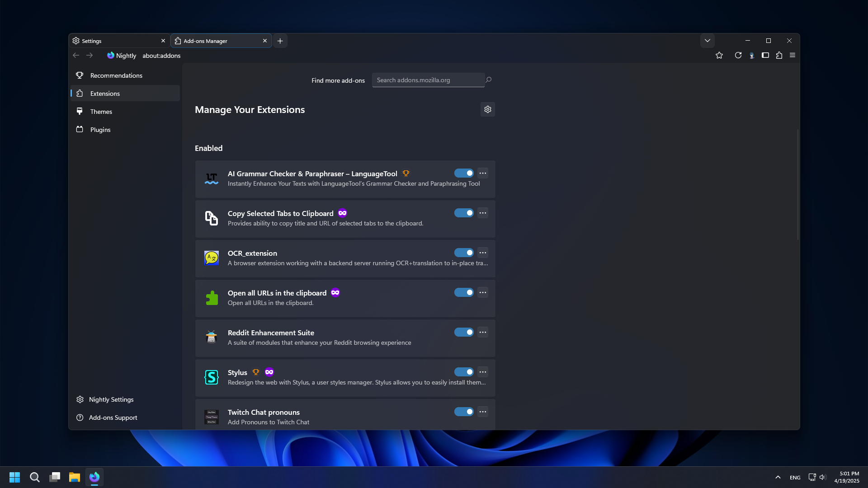Toggle off Twitch Chat pronouns extension
The width and height of the screenshot is (868, 488).
pos(464,412)
